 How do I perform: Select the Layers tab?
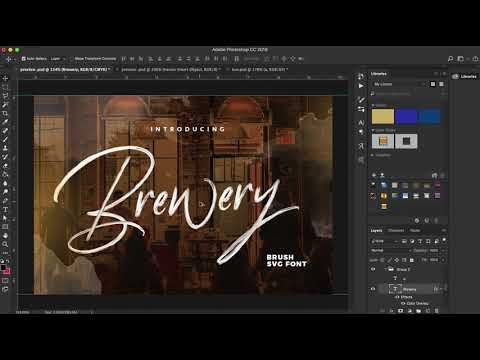click(376, 230)
